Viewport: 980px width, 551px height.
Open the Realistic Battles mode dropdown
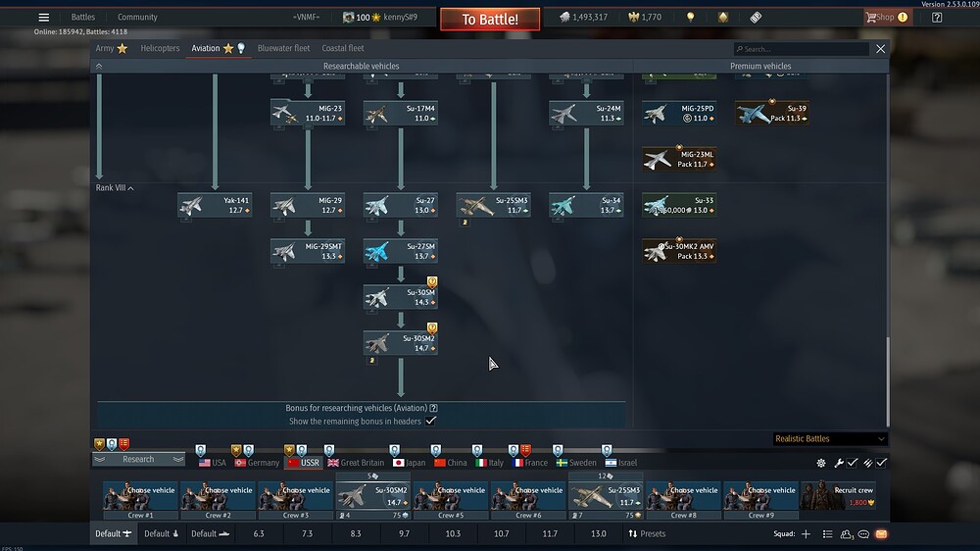point(829,439)
